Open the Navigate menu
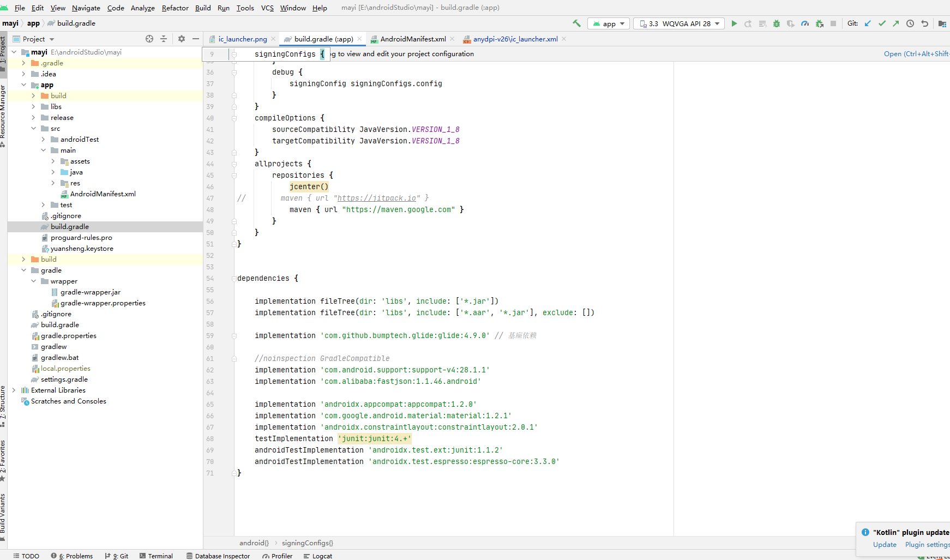 pyautogui.click(x=86, y=8)
